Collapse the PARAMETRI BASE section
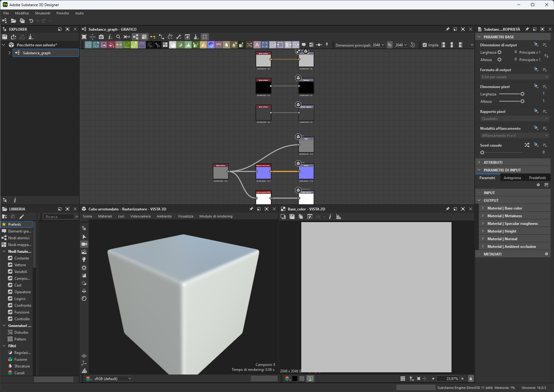 click(479, 37)
